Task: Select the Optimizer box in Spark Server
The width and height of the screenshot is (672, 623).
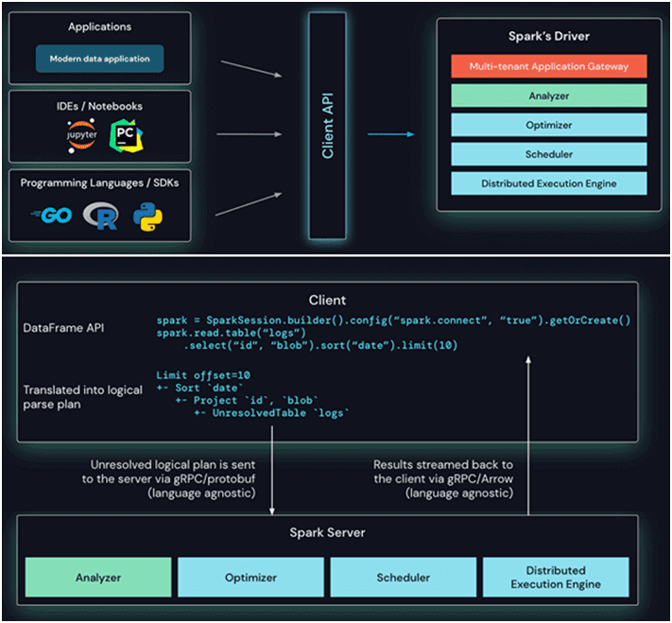Action: click(250, 577)
